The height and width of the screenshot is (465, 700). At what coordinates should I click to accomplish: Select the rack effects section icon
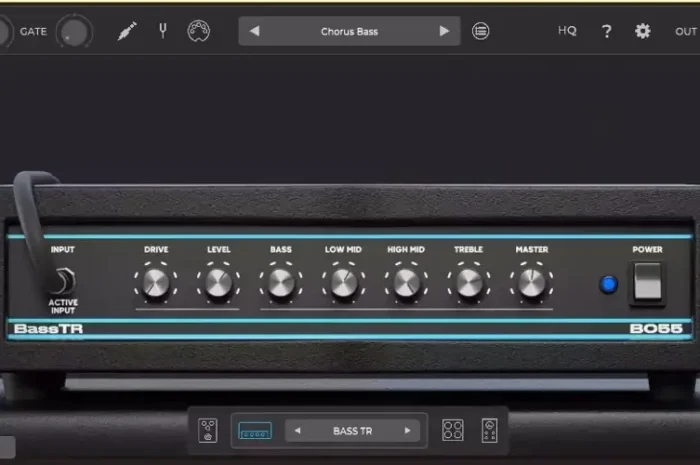point(489,430)
